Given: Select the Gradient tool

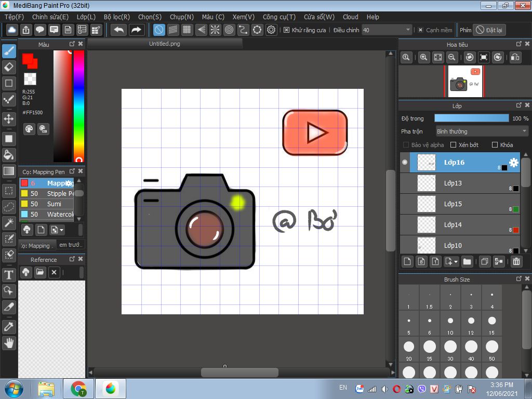Looking at the screenshot, I should (9, 171).
